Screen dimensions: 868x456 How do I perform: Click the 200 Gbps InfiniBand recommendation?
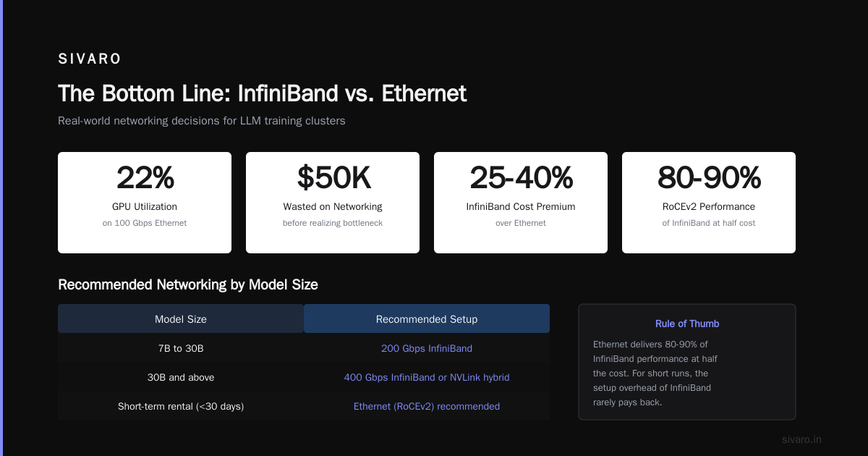tap(427, 348)
